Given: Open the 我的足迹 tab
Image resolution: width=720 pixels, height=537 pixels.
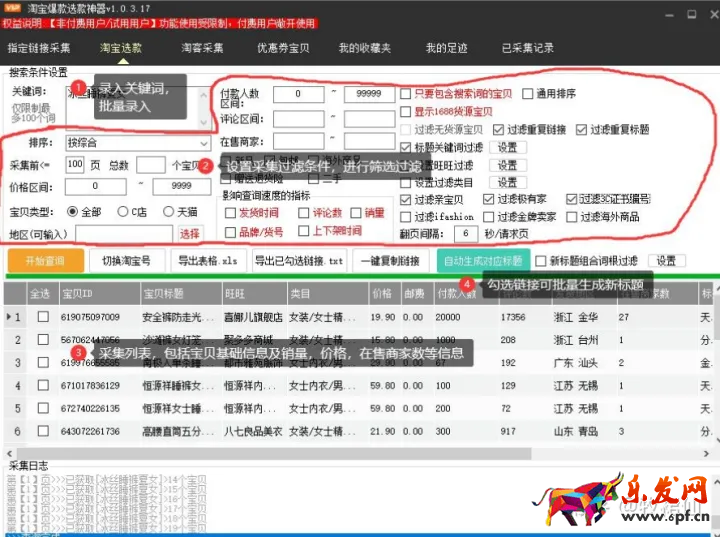Looking at the screenshot, I should [x=446, y=48].
